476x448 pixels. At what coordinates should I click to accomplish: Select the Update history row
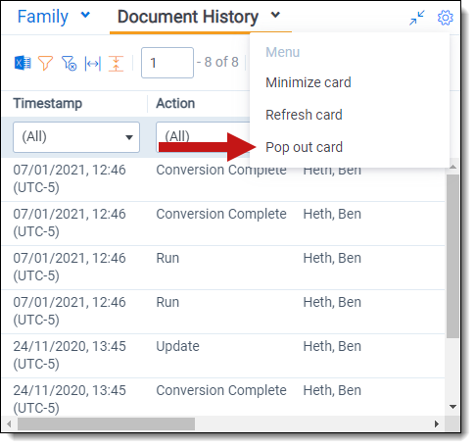click(x=223, y=356)
